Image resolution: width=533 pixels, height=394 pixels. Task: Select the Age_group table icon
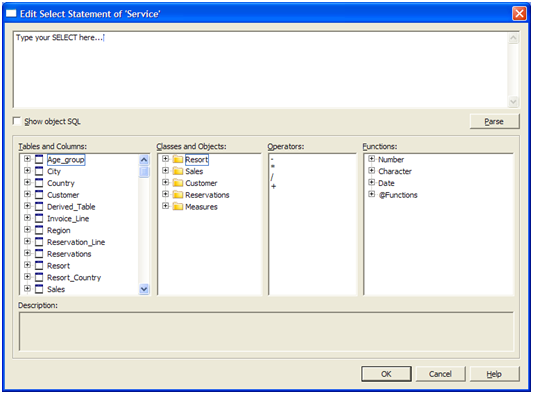39,159
